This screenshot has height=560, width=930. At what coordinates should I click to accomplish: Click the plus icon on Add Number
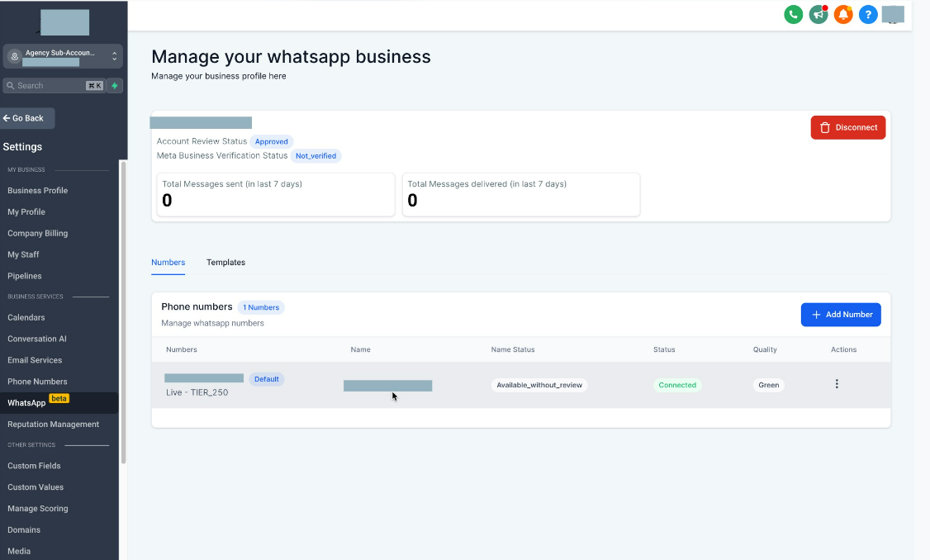pos(816,315)
